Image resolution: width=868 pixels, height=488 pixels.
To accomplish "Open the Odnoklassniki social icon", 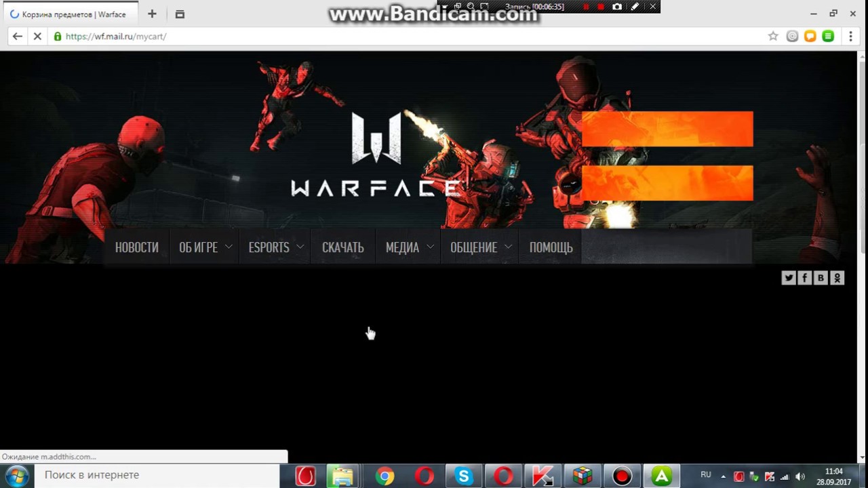I will click(x=837, y=277).
